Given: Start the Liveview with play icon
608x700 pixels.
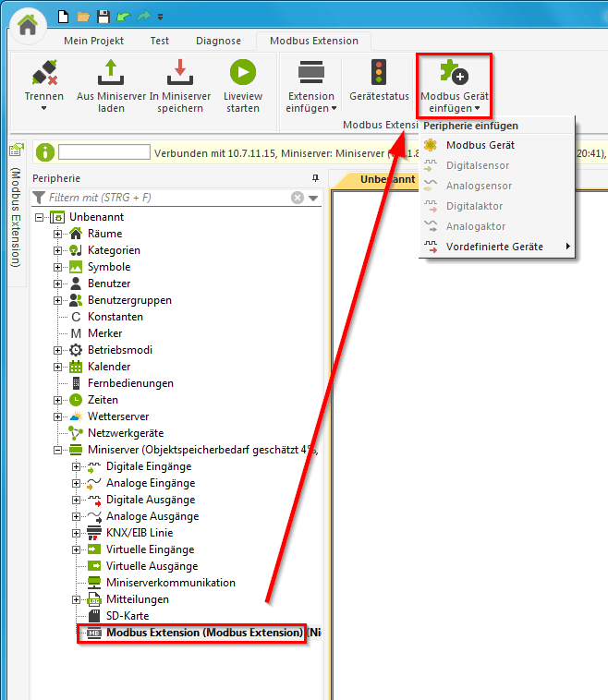Looking at the screenshot, I should [x=242, y=73].
